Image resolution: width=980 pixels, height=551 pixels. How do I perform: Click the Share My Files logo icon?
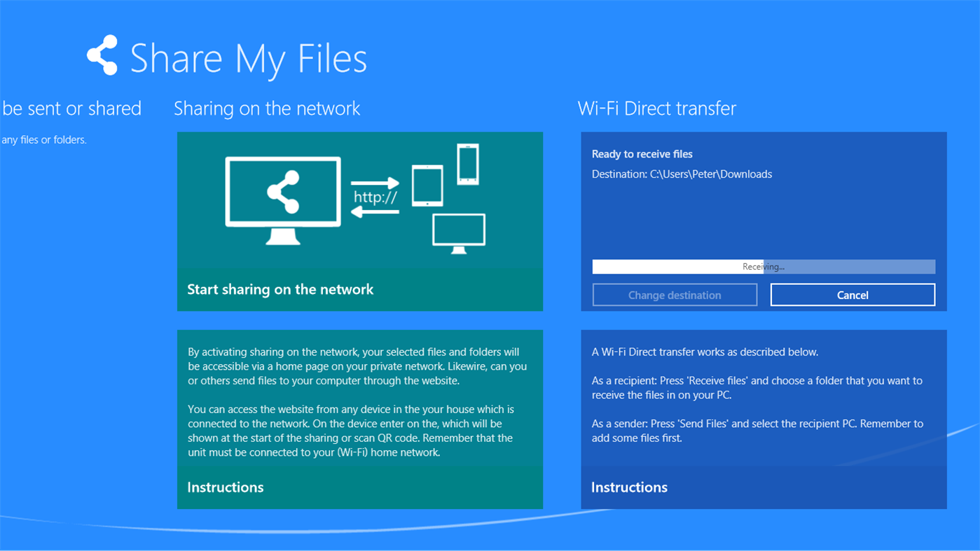click(102, 55)
